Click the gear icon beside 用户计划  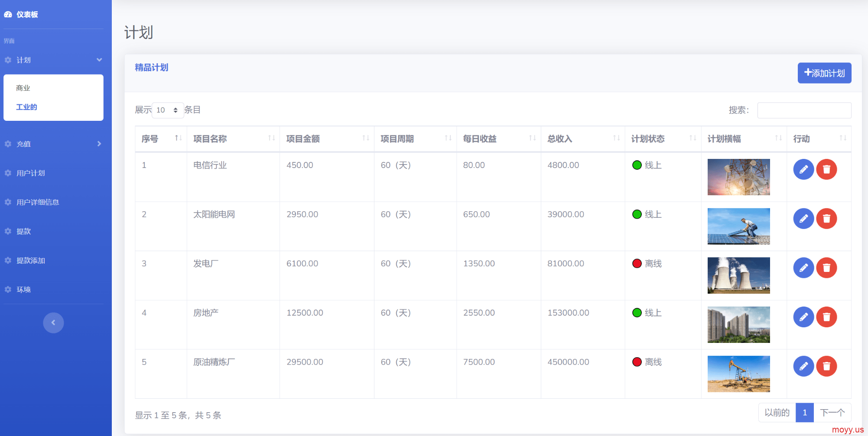point(8,173)
